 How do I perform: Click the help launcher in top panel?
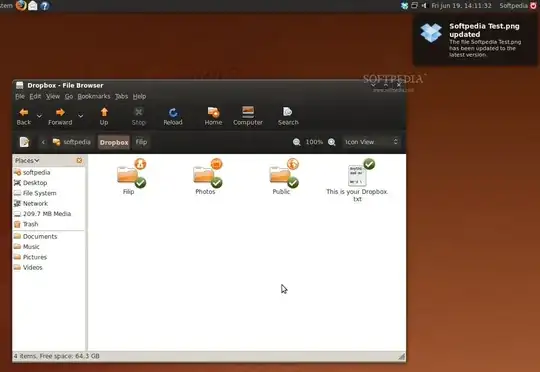click(x=44, y=6)
